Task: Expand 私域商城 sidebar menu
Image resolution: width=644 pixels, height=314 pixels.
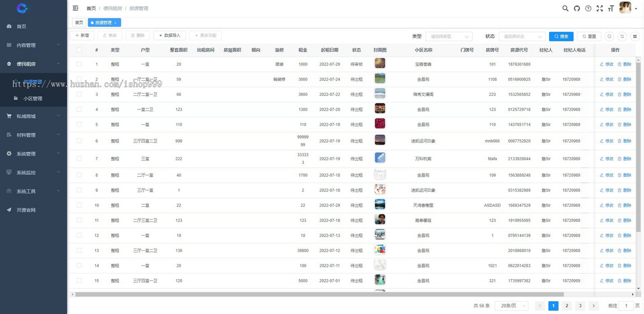Action: pyautogui.click(x=33, y=116)
